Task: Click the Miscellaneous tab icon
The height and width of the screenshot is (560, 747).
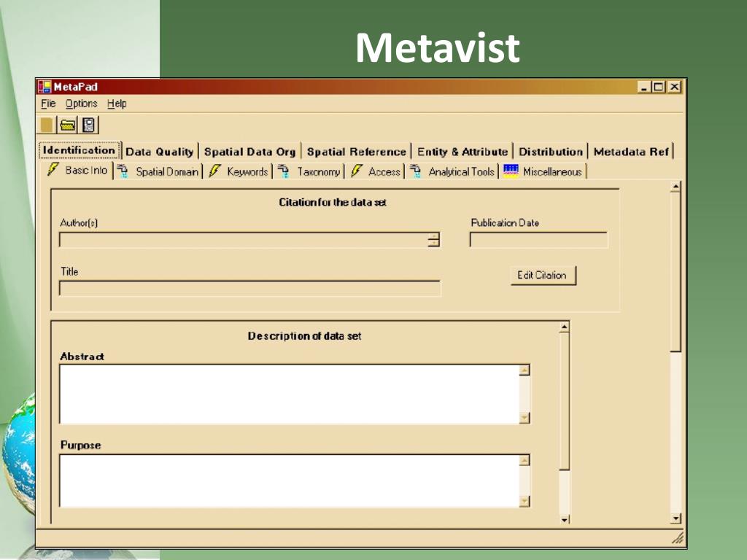Action: click(x=511, y=171)
